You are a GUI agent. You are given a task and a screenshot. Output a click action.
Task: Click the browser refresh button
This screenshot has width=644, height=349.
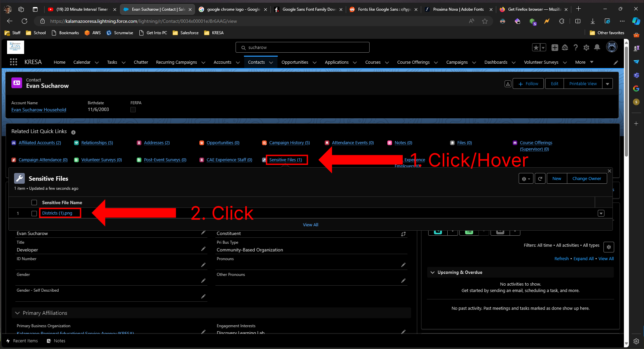(x=24, y=21)
